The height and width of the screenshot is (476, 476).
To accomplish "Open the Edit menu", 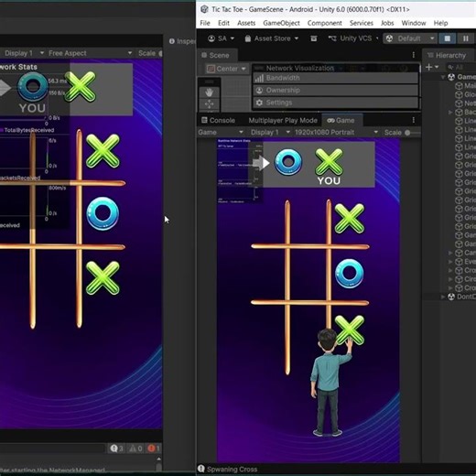I will pos(223,23).
